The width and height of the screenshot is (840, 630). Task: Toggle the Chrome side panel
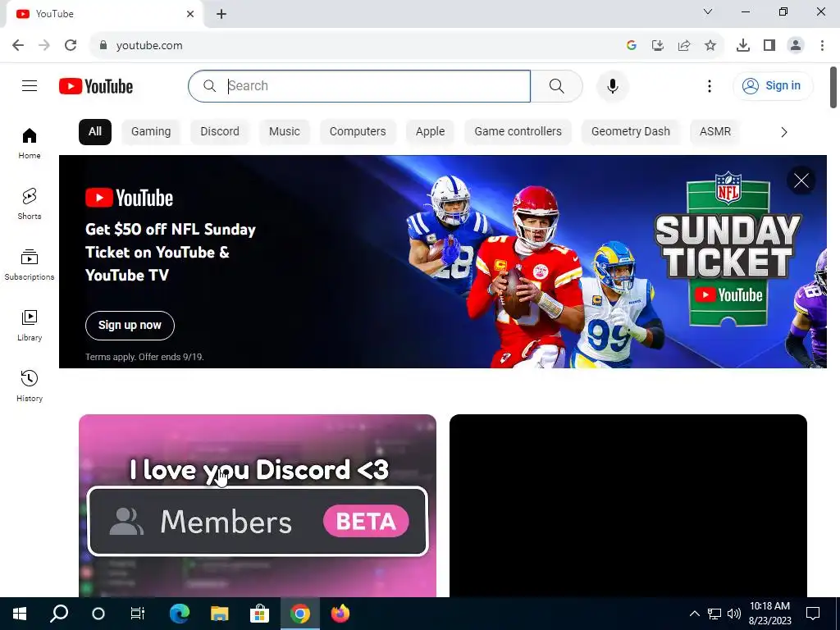click(x=769, y=45)
